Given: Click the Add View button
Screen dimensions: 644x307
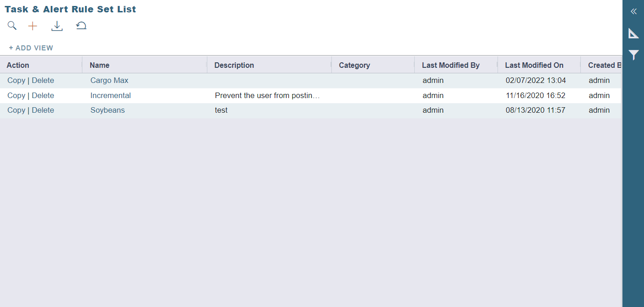Looking at the screenshot, I should pyautogui.click(x=31, y=48).
